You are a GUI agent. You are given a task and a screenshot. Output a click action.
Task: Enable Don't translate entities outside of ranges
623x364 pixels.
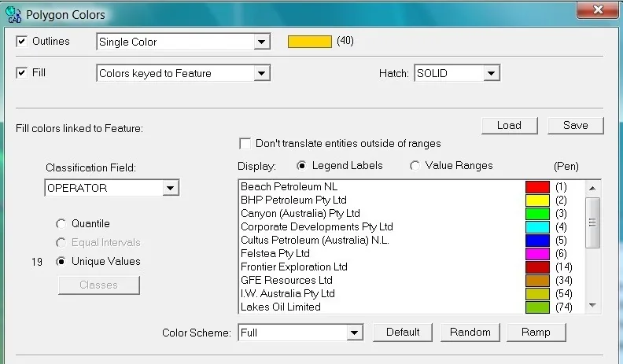tap(245, 143)
